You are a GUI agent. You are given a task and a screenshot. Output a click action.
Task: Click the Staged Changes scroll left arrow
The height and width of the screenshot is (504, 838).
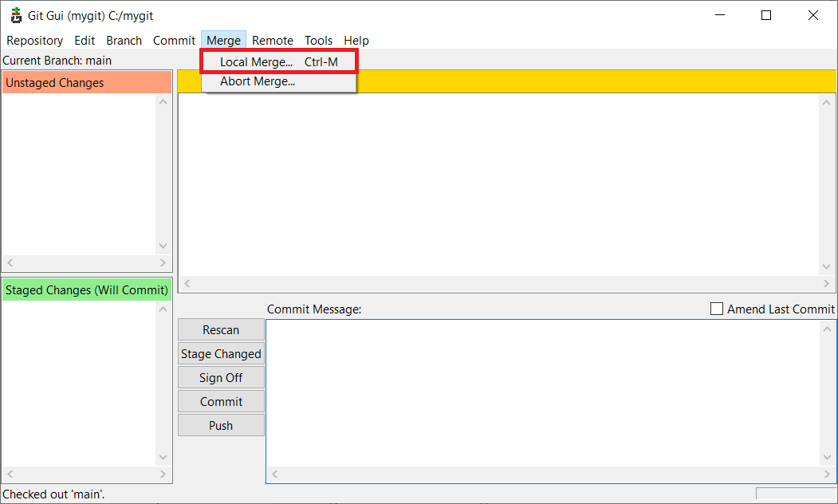[10, 474]
